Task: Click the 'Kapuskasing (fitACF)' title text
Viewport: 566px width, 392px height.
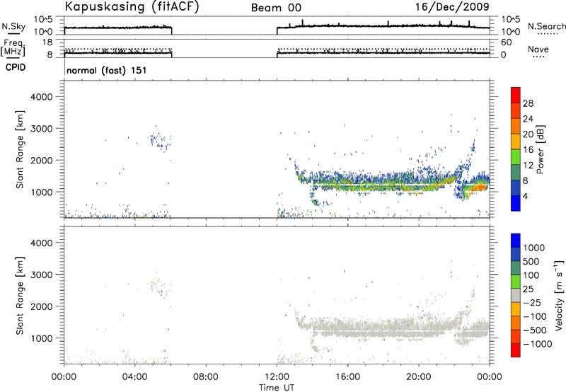Action: (x=132, y=7)
